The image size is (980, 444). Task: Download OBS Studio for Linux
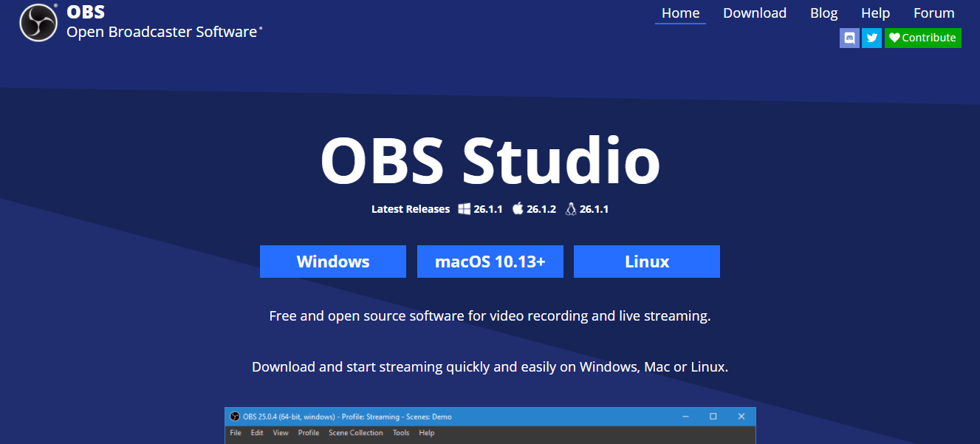click(647, 262)
